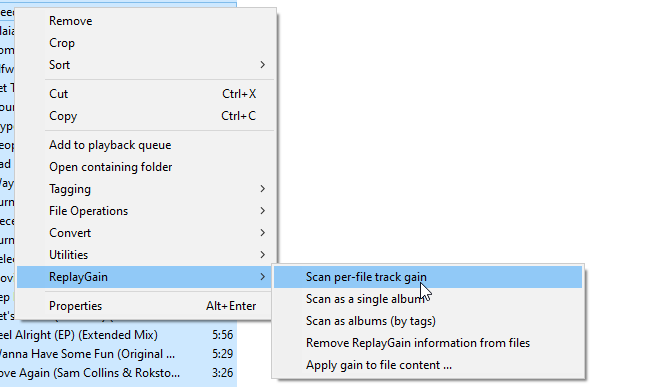Screen dimensions: 665x387
Task: Expand the Utilities submenu arrow
Action: click(x=263, y=255)
